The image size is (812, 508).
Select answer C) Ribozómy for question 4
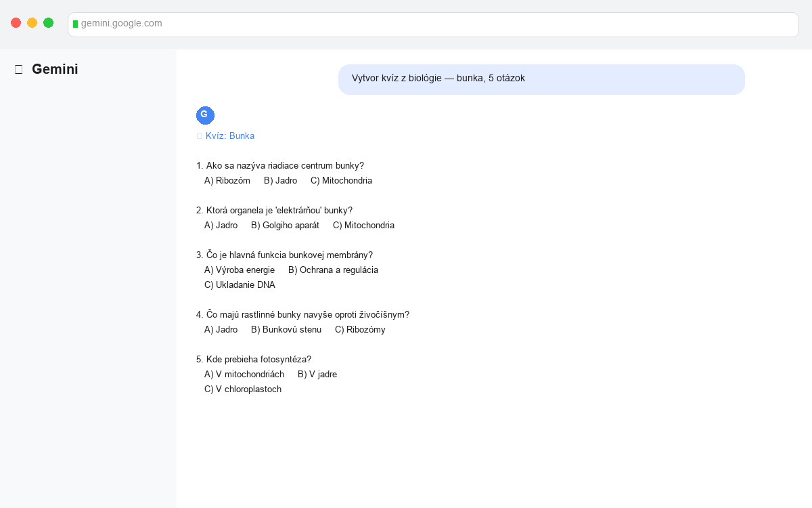point(360,329)
